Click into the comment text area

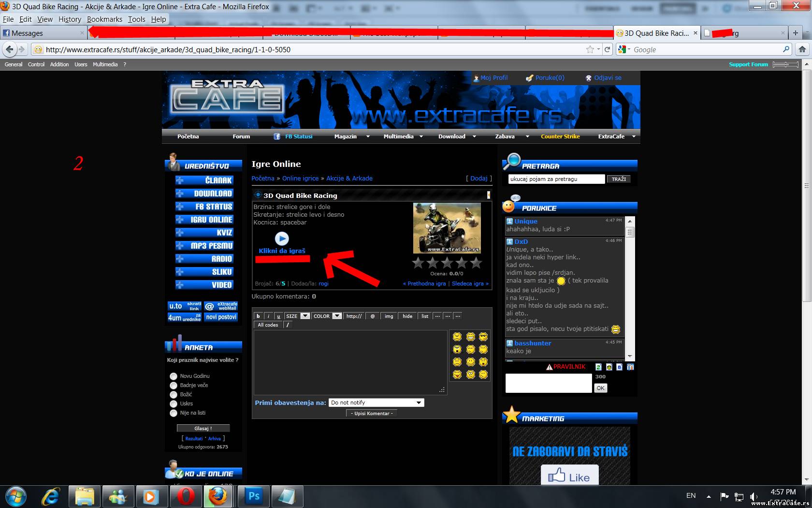point(350,363)
